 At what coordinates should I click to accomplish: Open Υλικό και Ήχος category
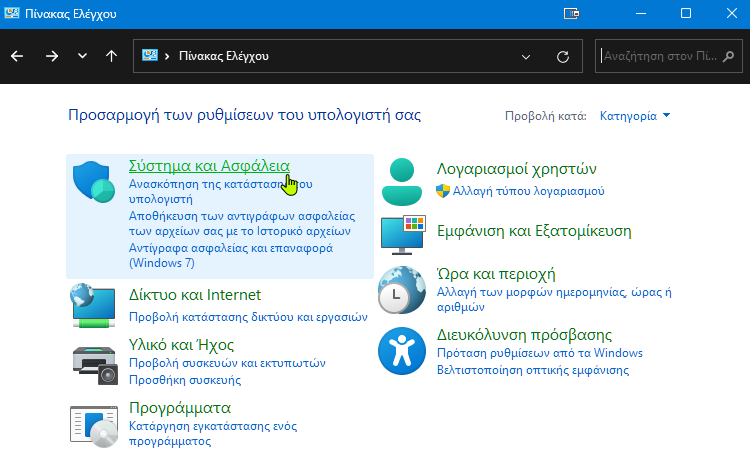[x=181, y=345]
